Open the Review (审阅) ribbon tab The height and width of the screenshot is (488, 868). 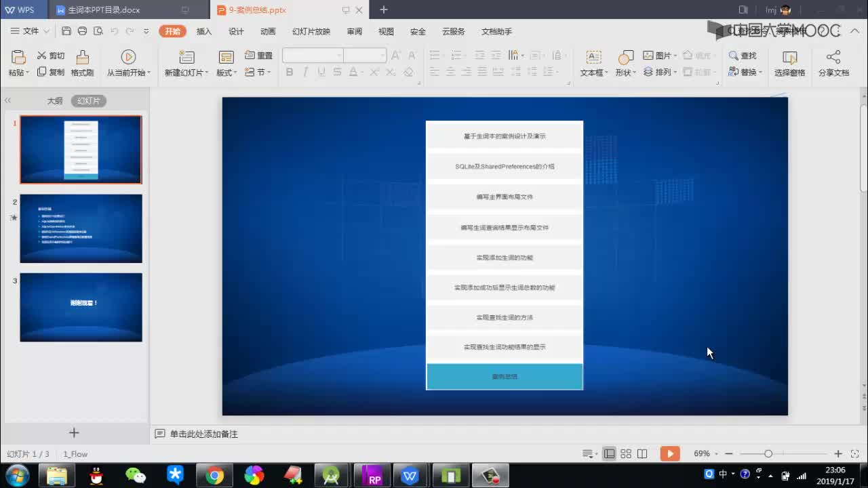(354, 31)
